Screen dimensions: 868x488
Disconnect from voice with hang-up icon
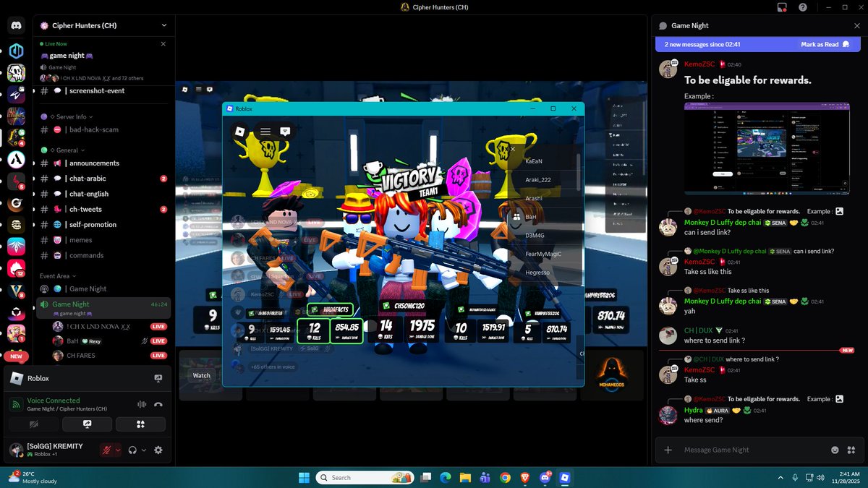[158, 405]
